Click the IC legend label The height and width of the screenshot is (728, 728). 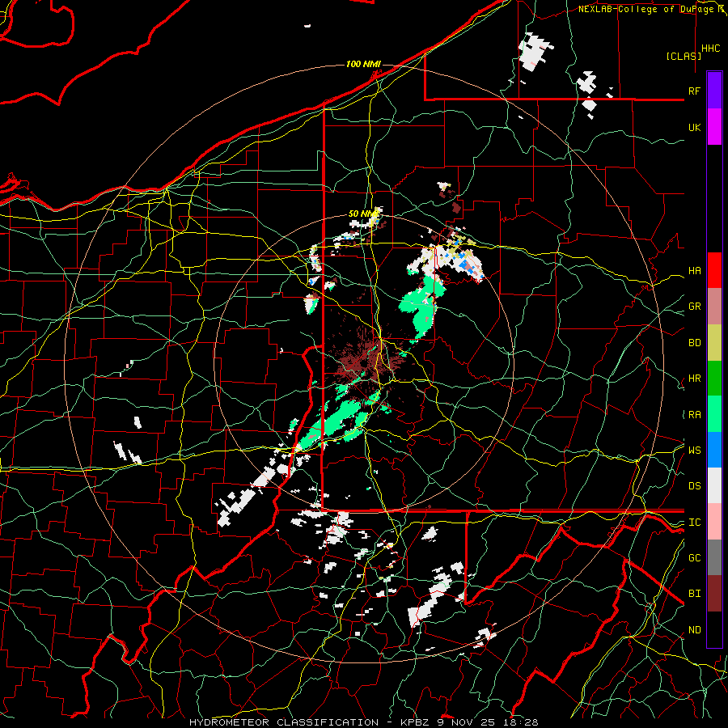pyautogui.click(x=694, y=523)
